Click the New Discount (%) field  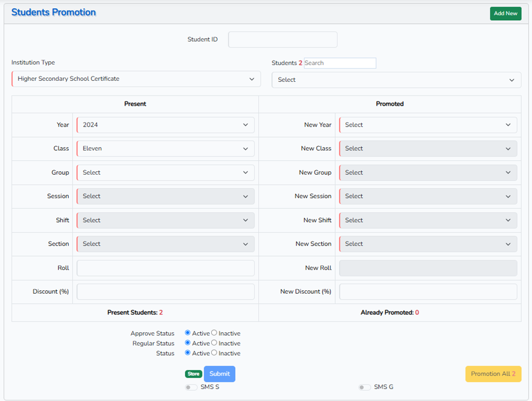click(428, 292)
